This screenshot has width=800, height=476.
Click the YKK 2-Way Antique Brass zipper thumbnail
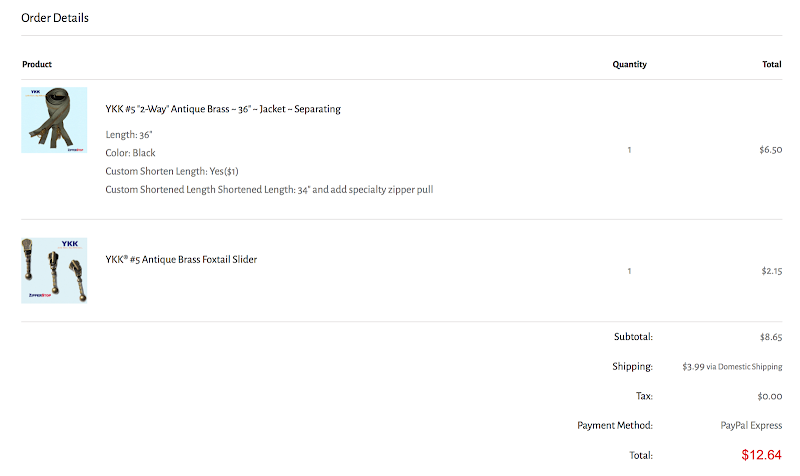(x=54, y=120)
